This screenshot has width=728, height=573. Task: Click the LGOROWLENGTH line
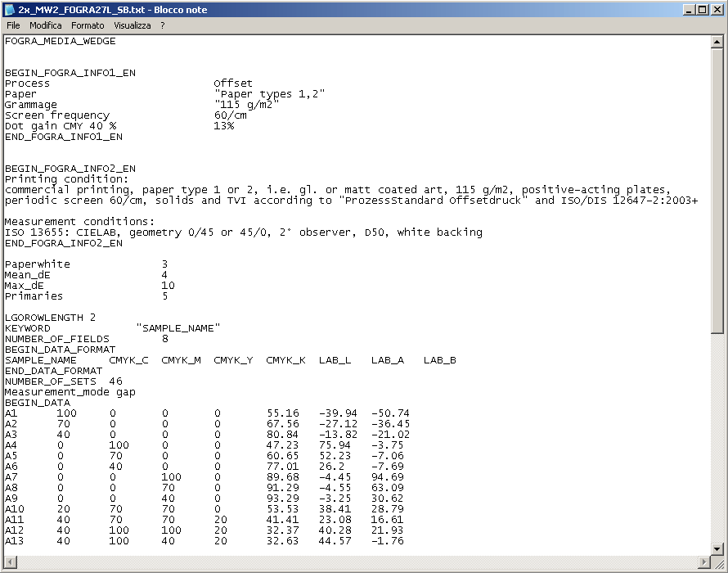click(50, 318)
